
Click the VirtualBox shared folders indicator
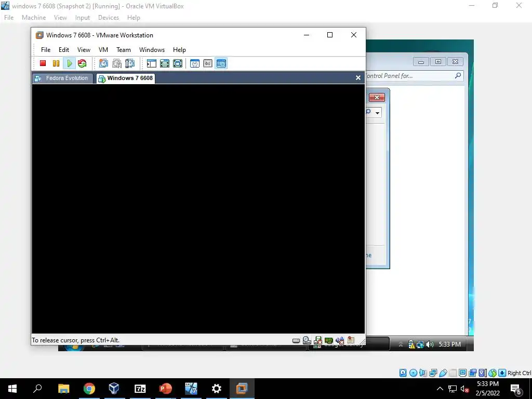point(453,373)
